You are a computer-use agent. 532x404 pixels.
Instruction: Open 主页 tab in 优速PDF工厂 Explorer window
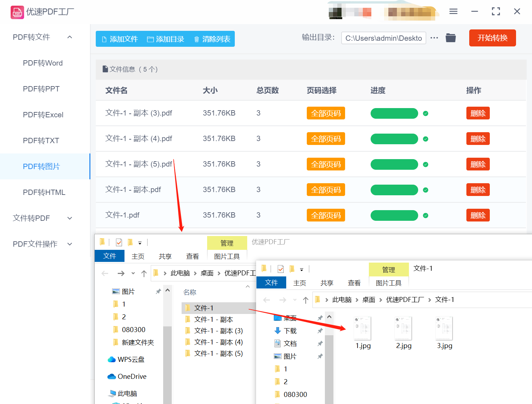[x=138, y=256]
